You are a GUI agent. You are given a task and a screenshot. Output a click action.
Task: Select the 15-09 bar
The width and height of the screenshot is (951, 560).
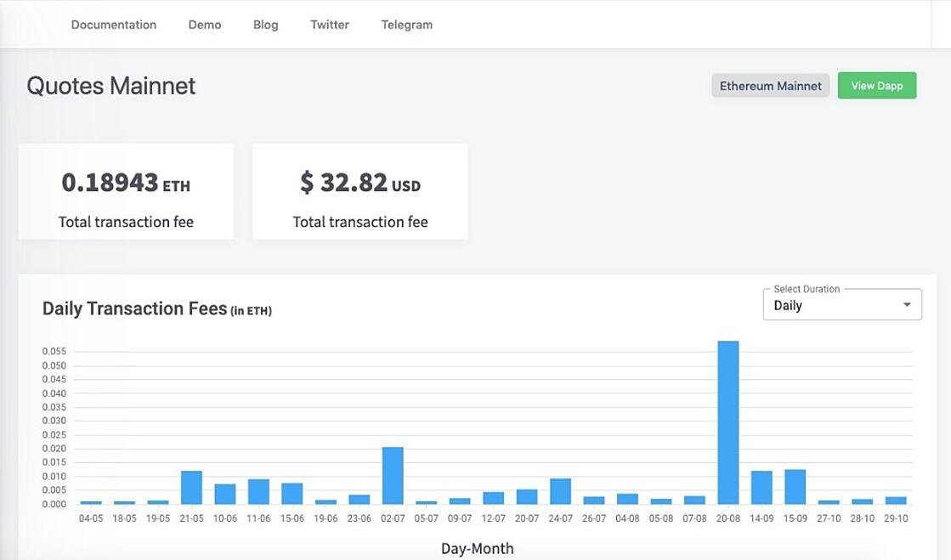795,486
